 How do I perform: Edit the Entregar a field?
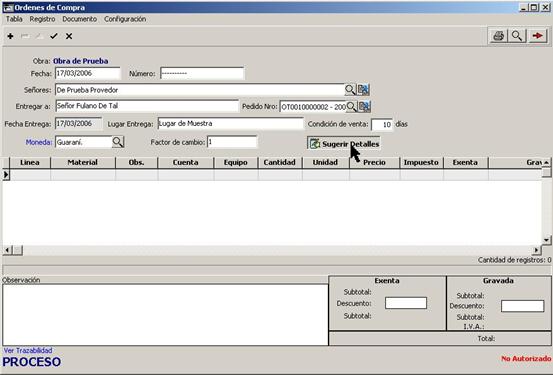(x=147, y=106)
